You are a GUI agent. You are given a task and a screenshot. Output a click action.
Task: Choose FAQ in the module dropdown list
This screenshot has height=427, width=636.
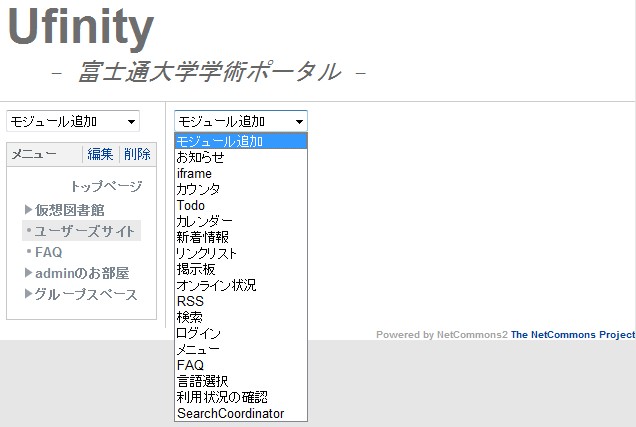pyautogui.click(x=241, y=365)
